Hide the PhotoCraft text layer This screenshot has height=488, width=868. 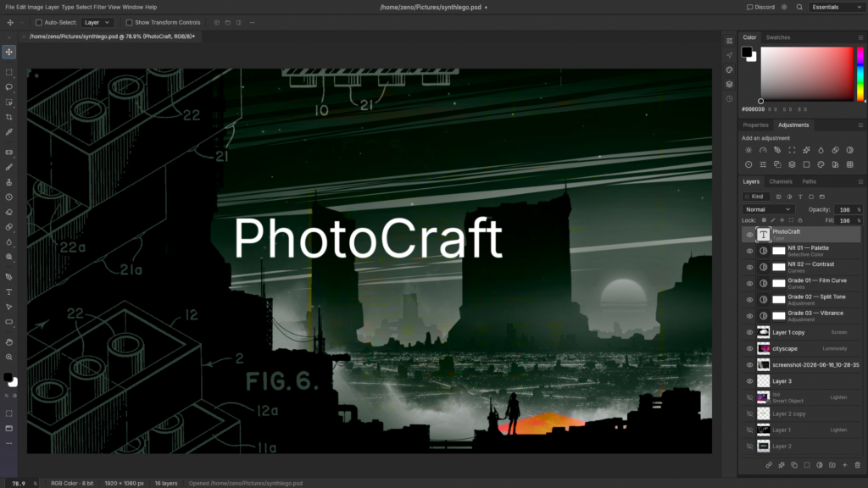click(x=749, y=235)
